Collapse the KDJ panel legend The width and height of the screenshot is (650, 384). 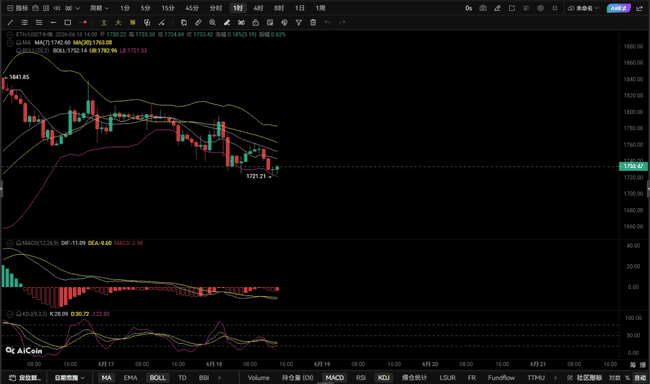tap(10, 314)
